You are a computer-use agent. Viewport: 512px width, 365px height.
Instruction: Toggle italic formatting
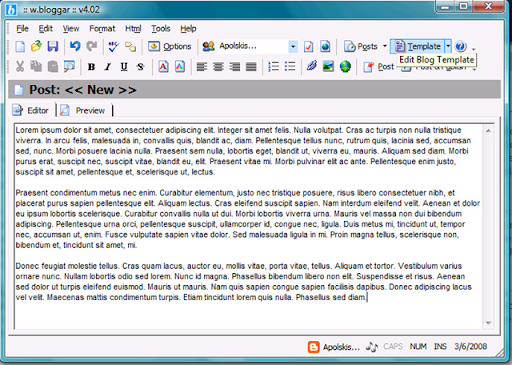[107, 67]
